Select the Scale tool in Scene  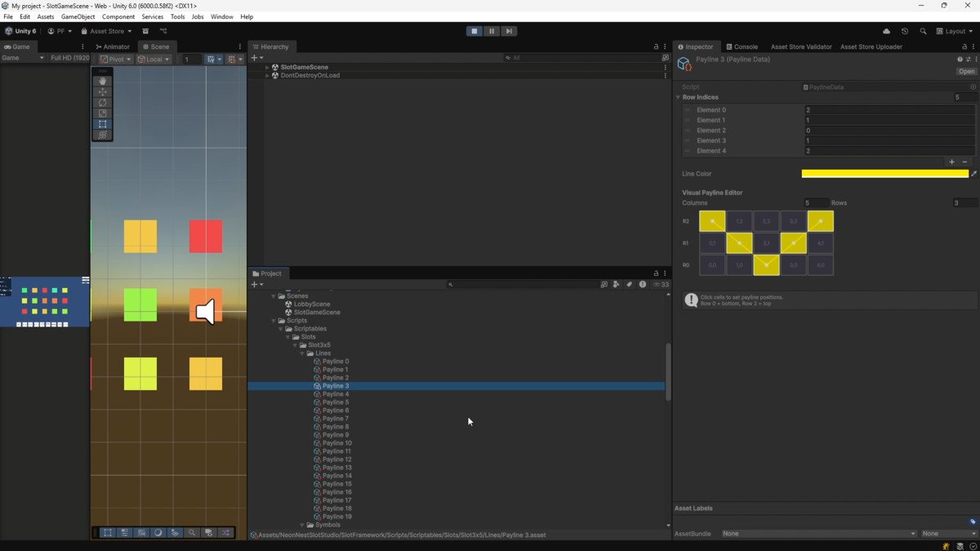coord(102,113)
